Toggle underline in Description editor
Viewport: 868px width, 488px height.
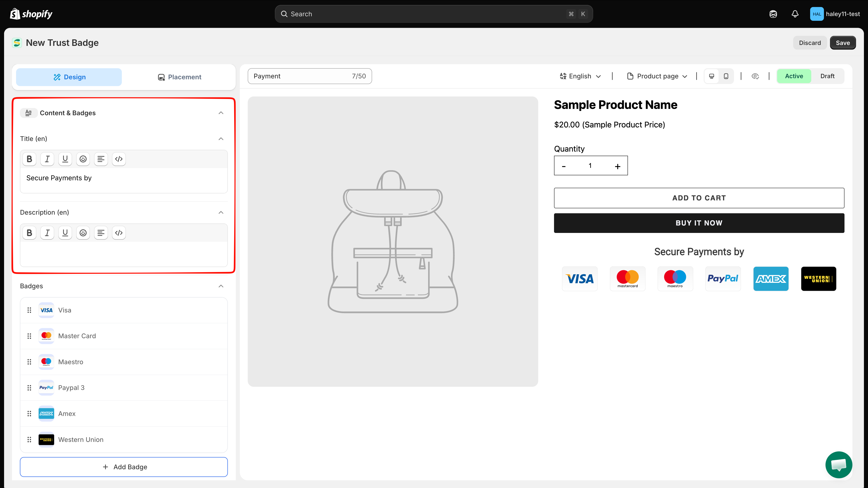point(65,233)
